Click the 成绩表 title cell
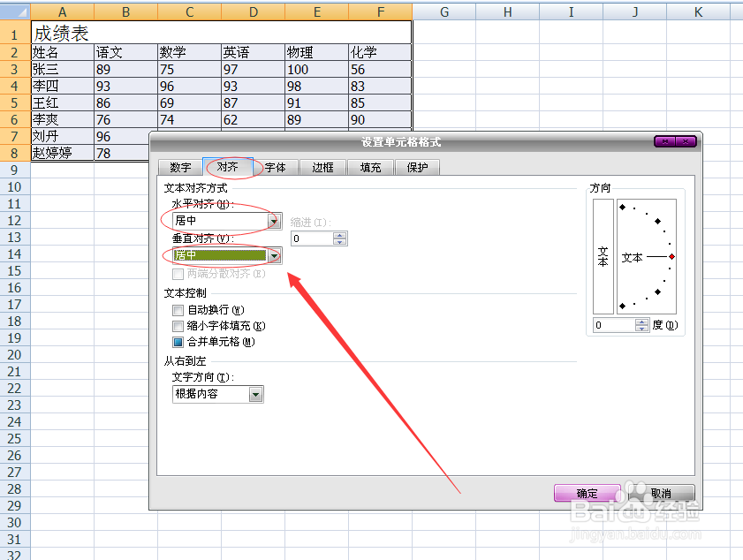The width and height of the screenshot is (743, 560). [62, 33]
